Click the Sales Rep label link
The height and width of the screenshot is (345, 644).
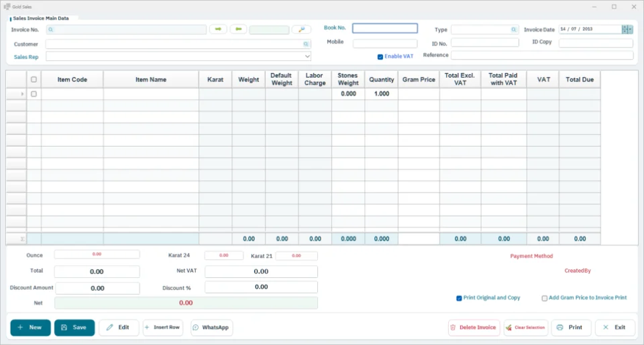[26, 57]
